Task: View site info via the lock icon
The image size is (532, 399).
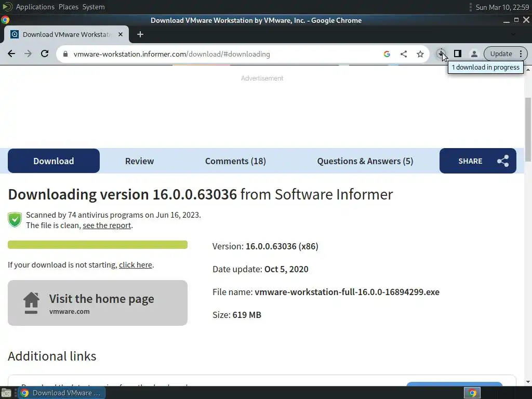Action: 65,54
